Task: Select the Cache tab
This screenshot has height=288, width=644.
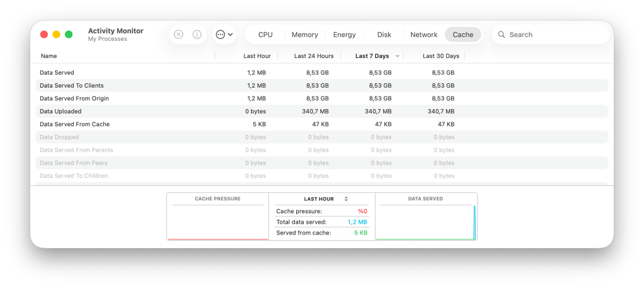Action: click(x=463, y=35)
